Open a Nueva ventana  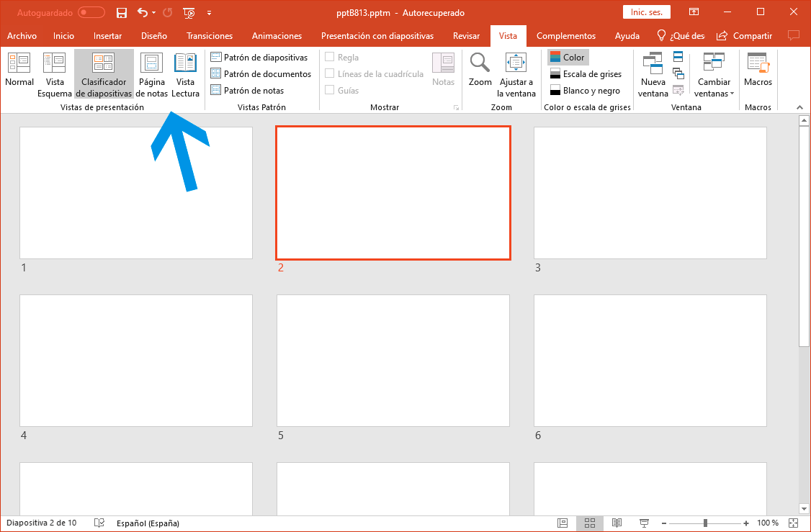[x=653, y=74]
